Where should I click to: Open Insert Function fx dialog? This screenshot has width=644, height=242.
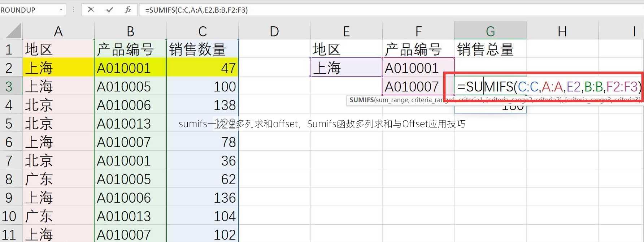pos(128,10)
